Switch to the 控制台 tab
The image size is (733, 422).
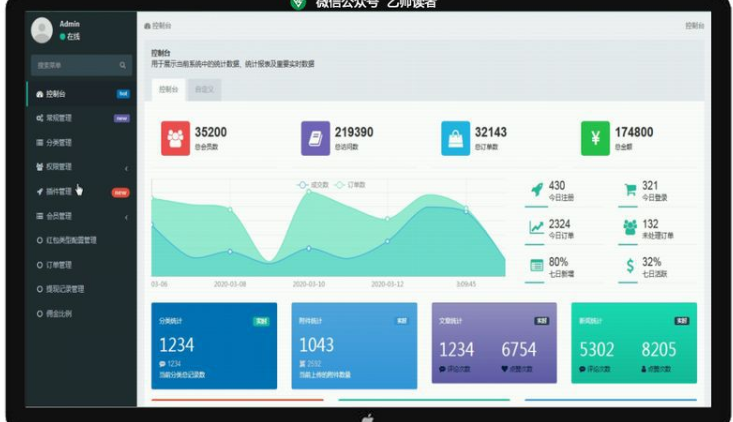coord(168,90)
